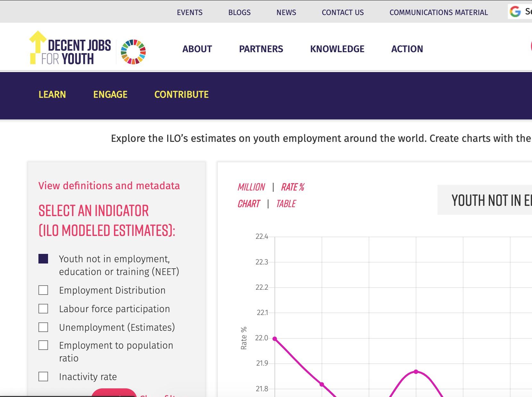Check Employment to population ratio
This screenshot has width=532, height=397.
tap(43, 345)
